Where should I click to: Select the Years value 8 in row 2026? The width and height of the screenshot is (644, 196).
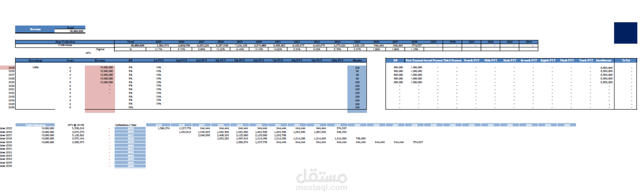pos(70,71)
